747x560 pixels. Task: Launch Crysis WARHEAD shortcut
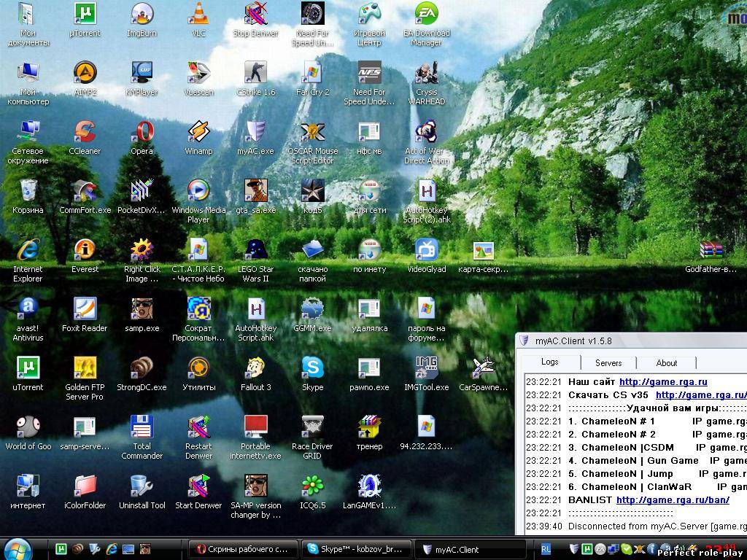426,83
